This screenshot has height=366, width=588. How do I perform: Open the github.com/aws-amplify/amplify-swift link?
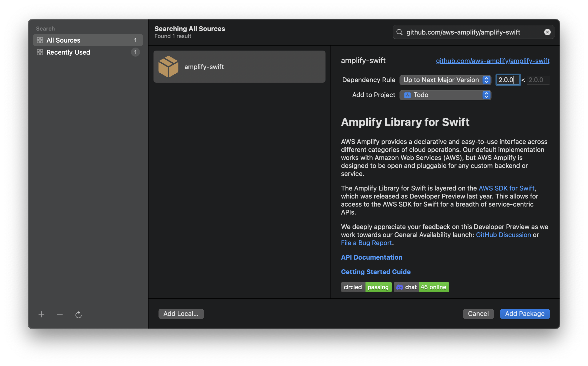tap(493, 61)
